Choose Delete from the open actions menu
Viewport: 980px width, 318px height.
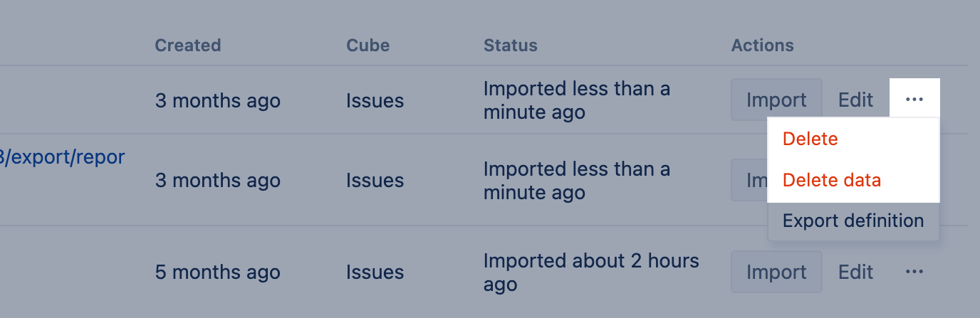point(810,139)
